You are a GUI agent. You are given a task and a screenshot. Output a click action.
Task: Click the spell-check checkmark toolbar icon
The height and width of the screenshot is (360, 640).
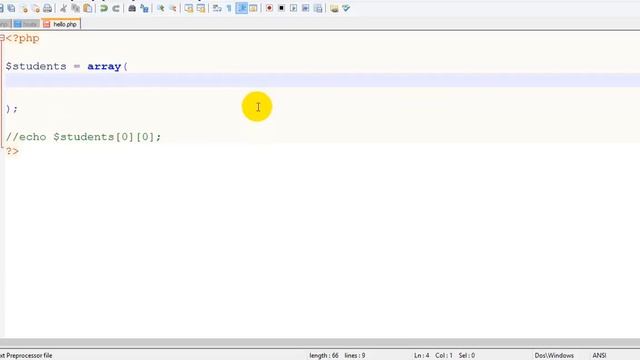tap(346, 8)
